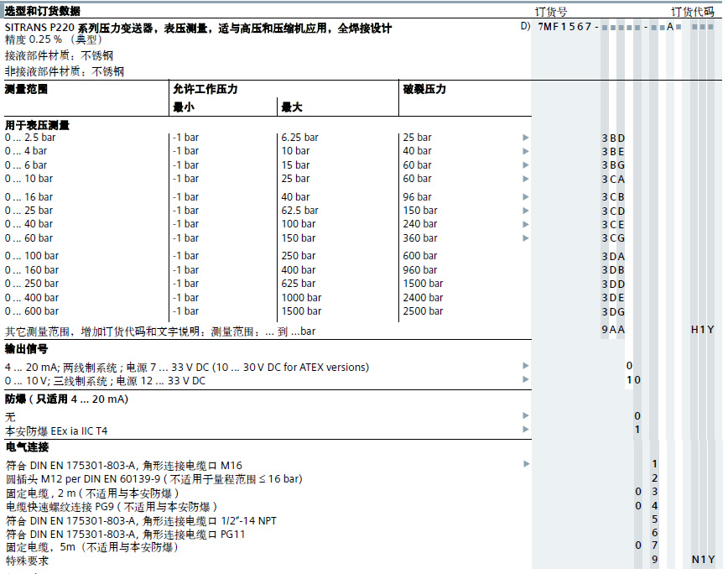Select the 本安防爆 EEx ia IIC T4 line

(x=56, y=431)
